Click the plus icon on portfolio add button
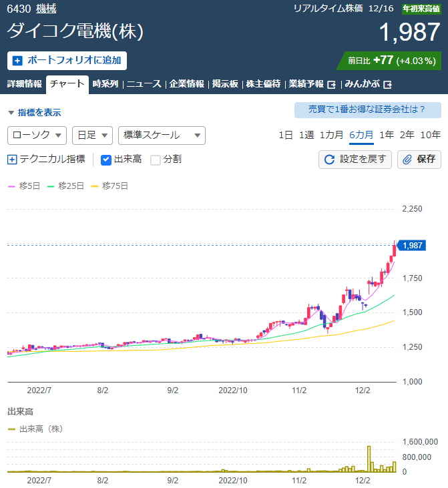This screenshot has width=448, height=488. tap(17, 60)
